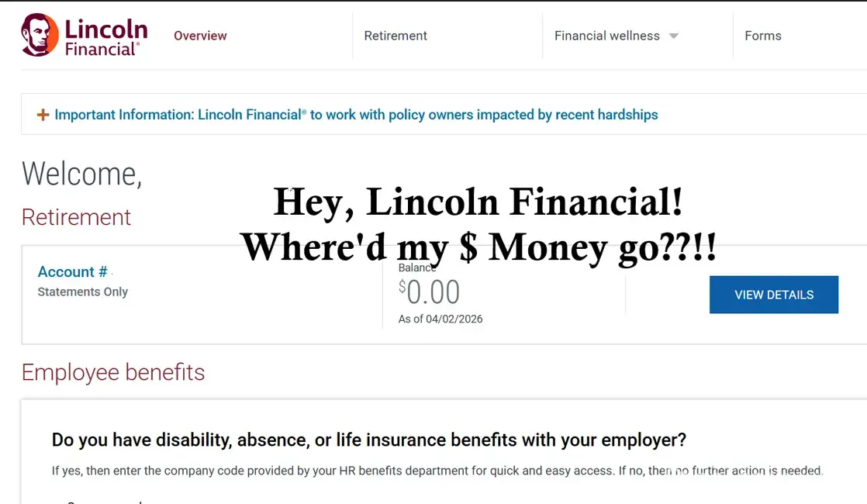This screenshot has height=504, width=867.
Task: Click the $0.00 balance amount
Action: pos(430,292)
